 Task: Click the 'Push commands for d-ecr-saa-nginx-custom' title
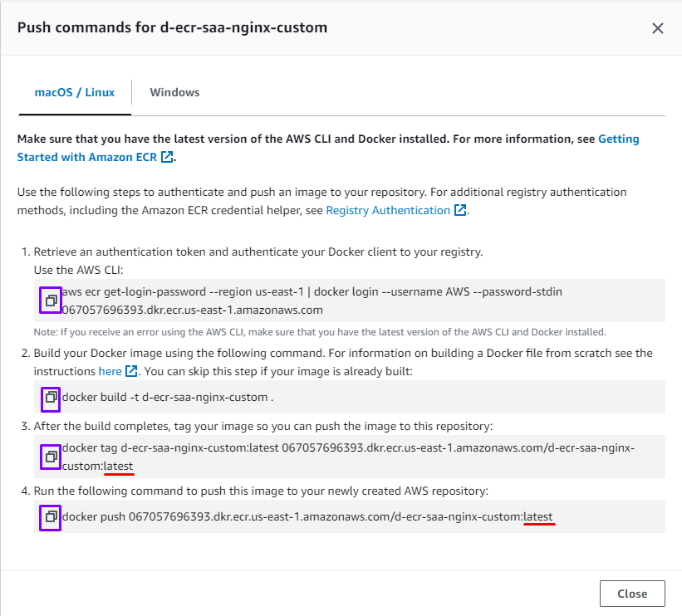point(172,27)
